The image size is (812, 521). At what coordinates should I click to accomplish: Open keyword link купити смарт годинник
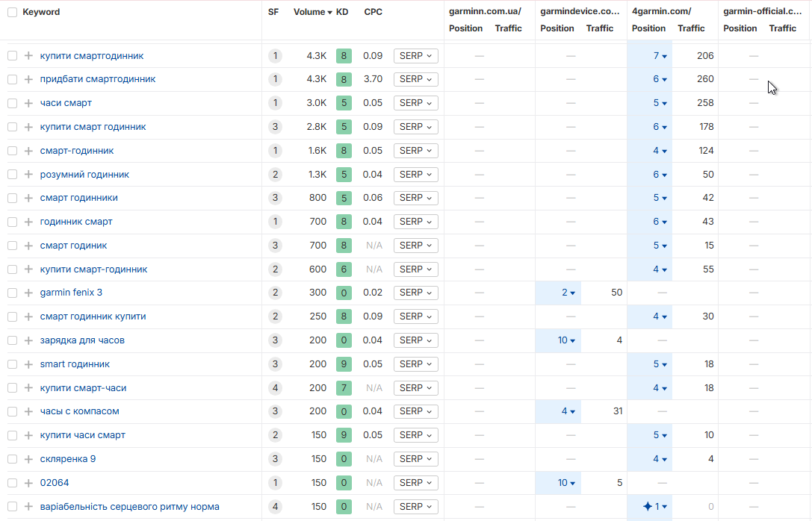pyautogui.click(x=93, y=127)
